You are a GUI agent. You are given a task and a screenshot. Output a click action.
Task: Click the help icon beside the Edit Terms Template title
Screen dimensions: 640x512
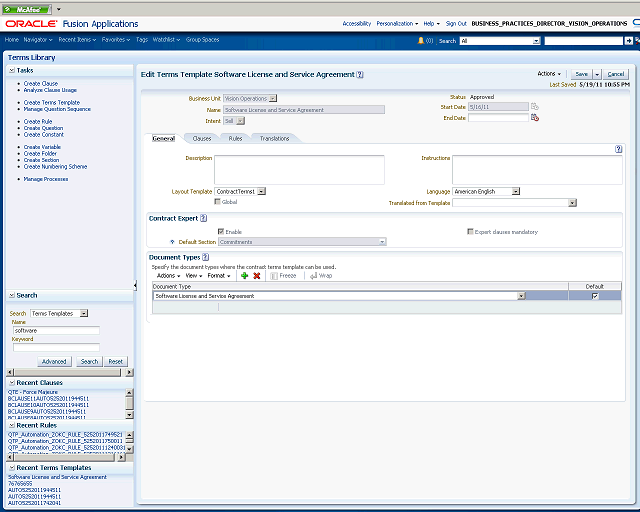coord(360,75)
